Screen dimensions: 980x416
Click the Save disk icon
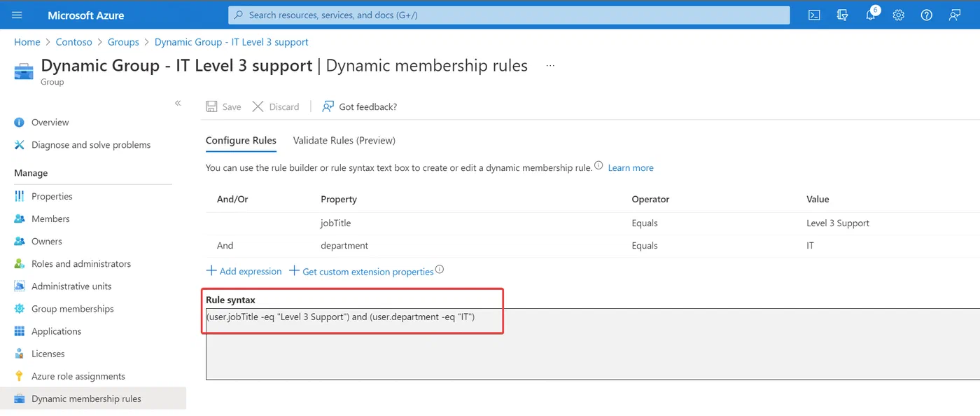pos(211,106)
